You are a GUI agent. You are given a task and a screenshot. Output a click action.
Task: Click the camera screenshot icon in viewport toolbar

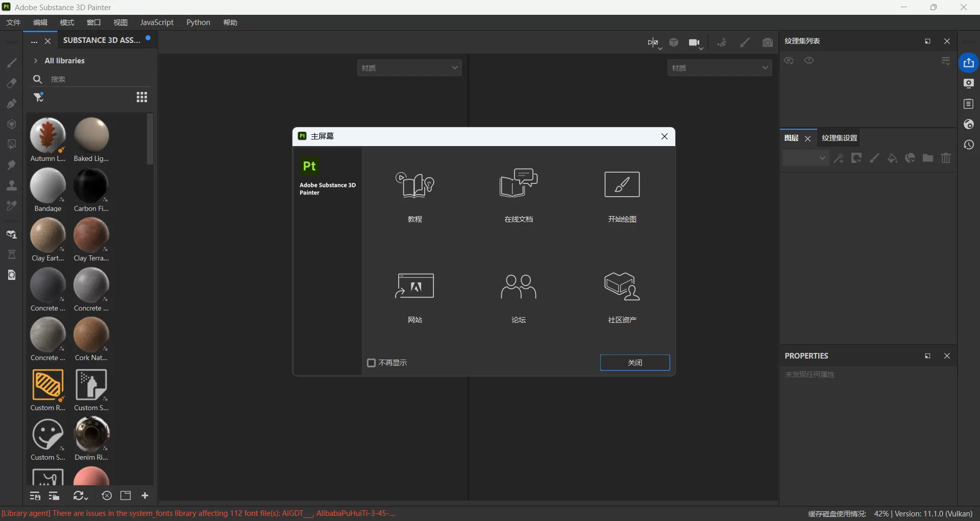pyautogui.click(x=767, y=43)
